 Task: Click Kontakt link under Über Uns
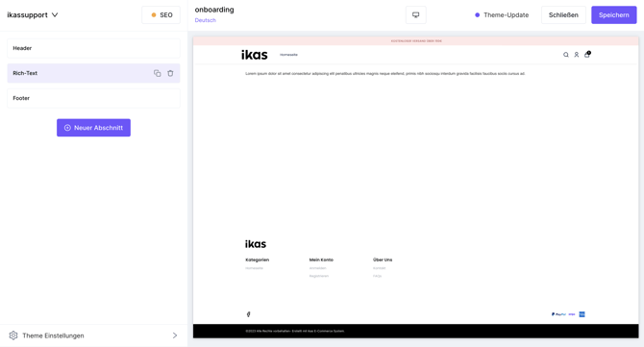[379, 268]
